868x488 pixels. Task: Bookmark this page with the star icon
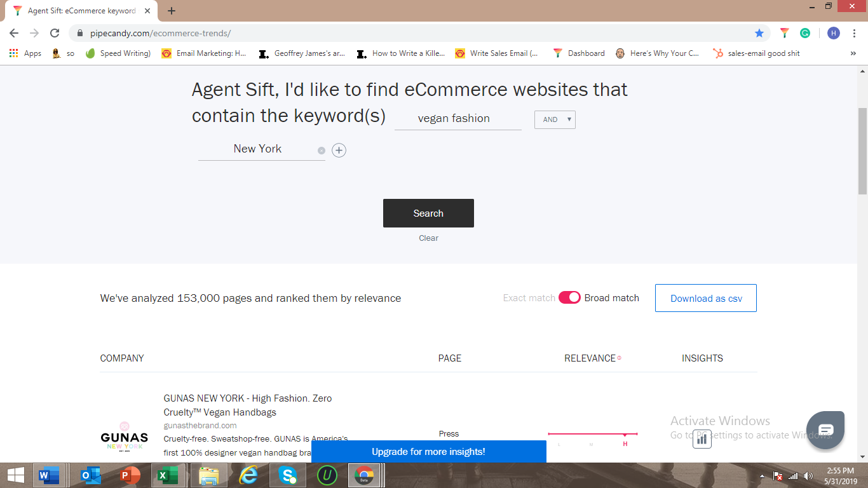pyautogui.click(x=759, y=33)
